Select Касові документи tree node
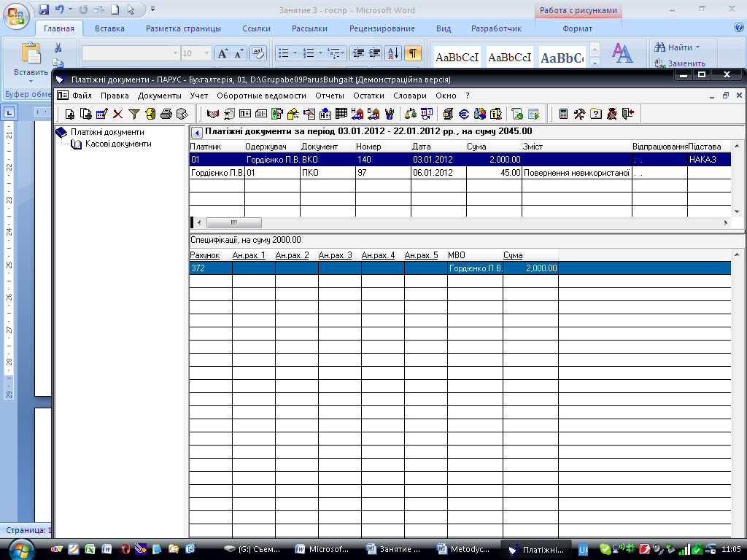Viewport: 747px width, 560px height. pos(118,144)
